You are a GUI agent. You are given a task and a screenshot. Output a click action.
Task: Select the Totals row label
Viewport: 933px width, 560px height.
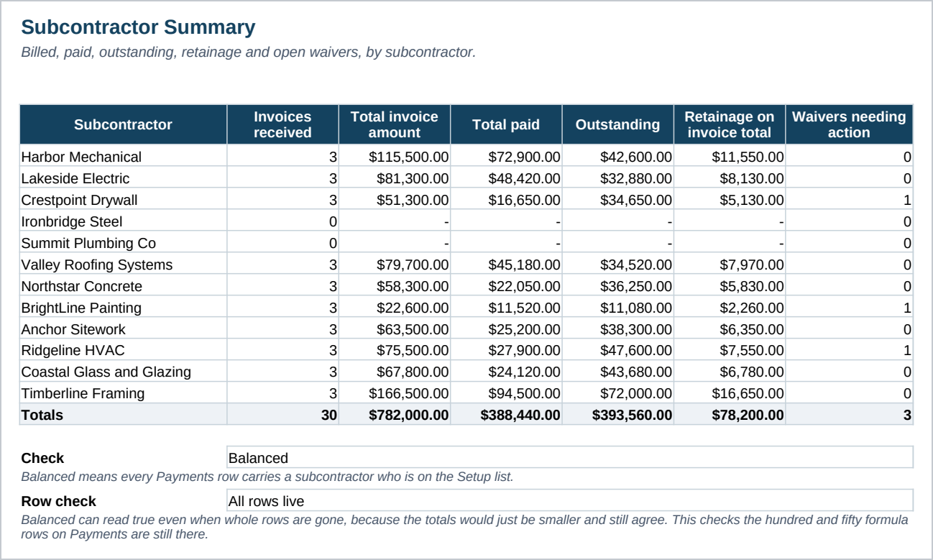tap(123, 415)
